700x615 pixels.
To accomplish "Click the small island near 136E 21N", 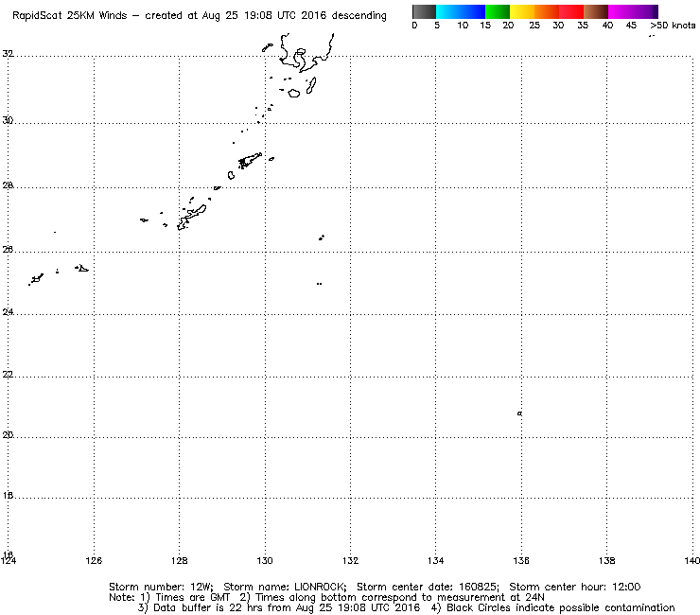I will pos(519,413).
